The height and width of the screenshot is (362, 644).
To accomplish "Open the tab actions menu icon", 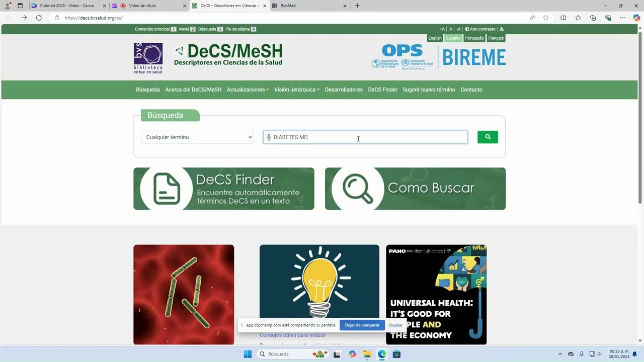I will tap(20, 6).
